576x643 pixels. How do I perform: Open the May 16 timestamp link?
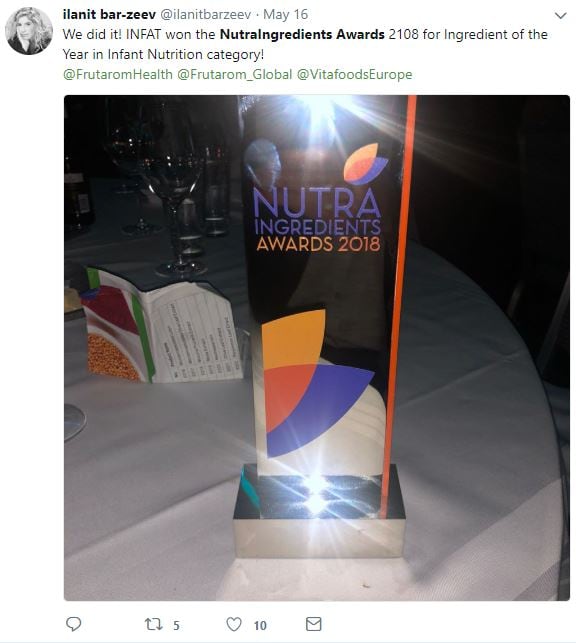[x=285, y=14]
